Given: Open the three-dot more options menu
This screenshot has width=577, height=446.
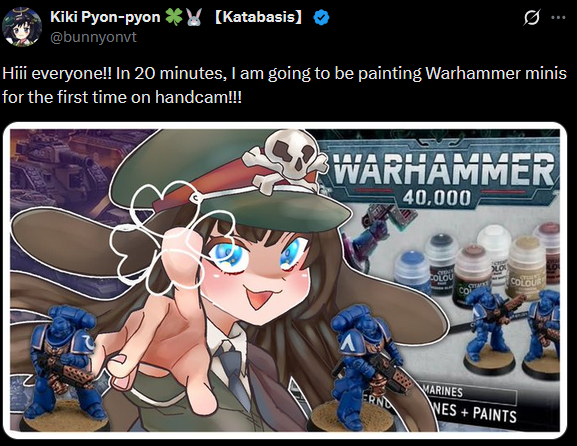Looking at the screenshot, I should (558, 17).
